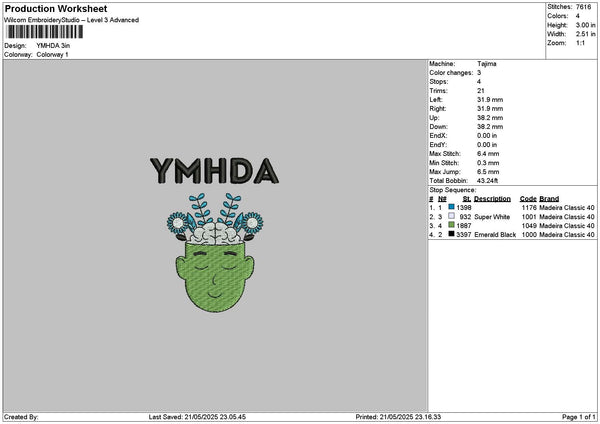Click the Brand column header
The height and width of the screenshot is (424, 600).
pos(549,198)
